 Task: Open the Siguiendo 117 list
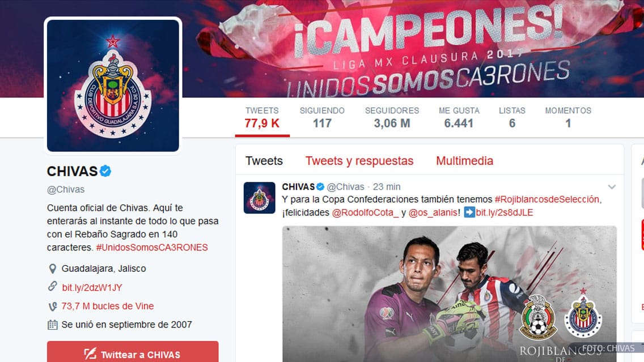(322, 117)
